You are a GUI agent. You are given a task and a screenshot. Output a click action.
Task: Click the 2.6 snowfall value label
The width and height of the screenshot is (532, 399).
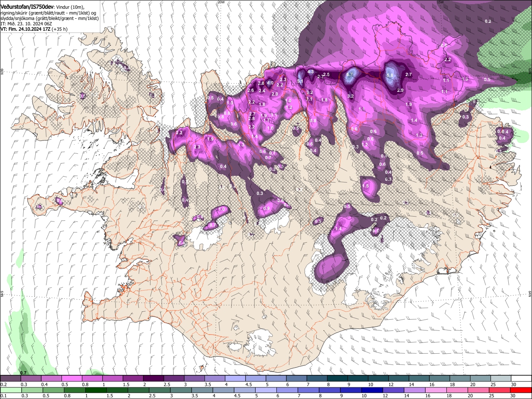[251, 91]
